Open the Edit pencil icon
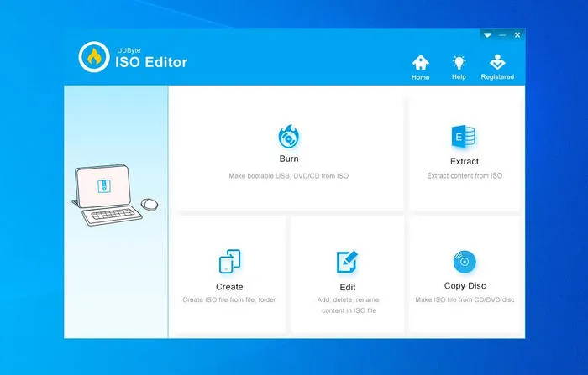The height and width of the screenshot is (375, 588). (347, 263)
